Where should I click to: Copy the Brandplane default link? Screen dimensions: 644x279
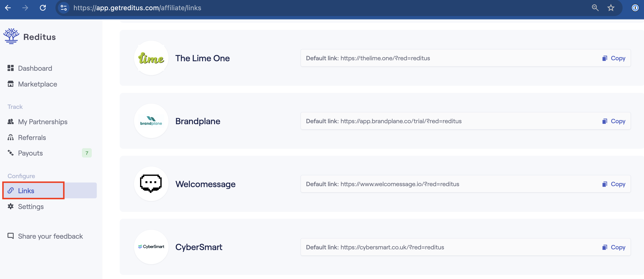(614, 121)
